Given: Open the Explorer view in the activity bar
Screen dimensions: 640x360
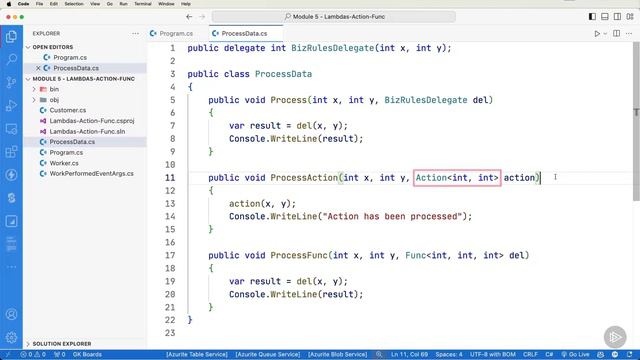Looking at the screenshot, I should pyautogui.click(x=11, y=37).
